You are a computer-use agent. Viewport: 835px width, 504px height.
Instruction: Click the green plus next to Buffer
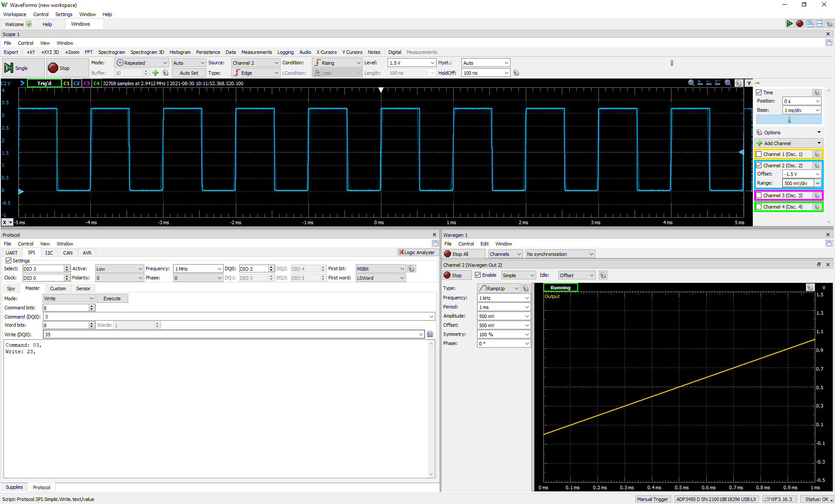tap(155, 73)
